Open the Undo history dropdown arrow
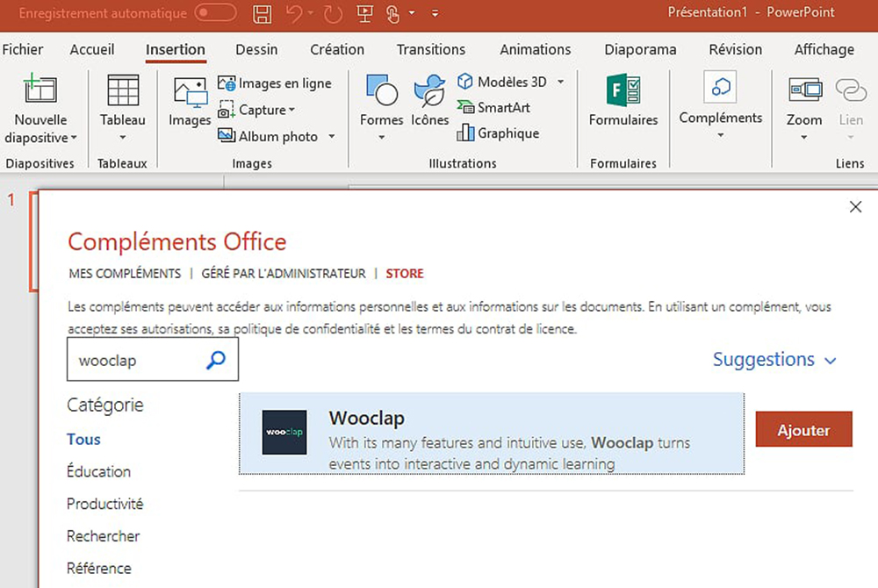Image resolution: width=878 pixels, height=588 pixels. coord(311,13)
